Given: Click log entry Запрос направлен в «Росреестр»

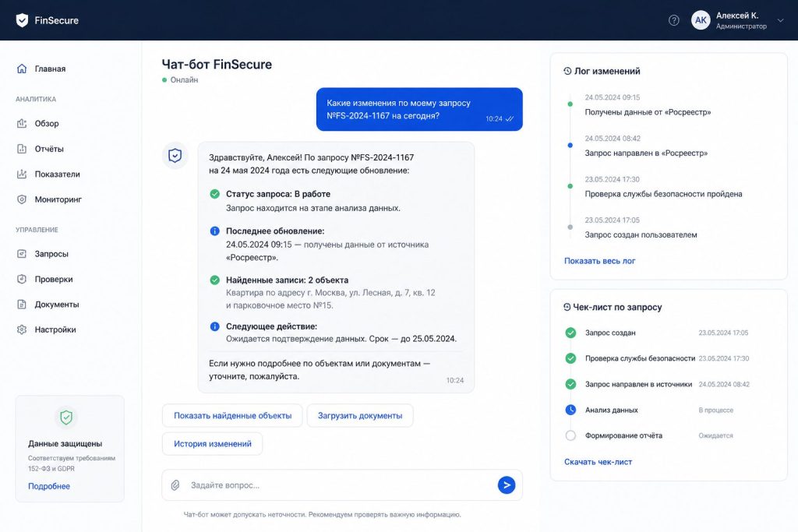Looking at the screenshot, I should point(646,153).
